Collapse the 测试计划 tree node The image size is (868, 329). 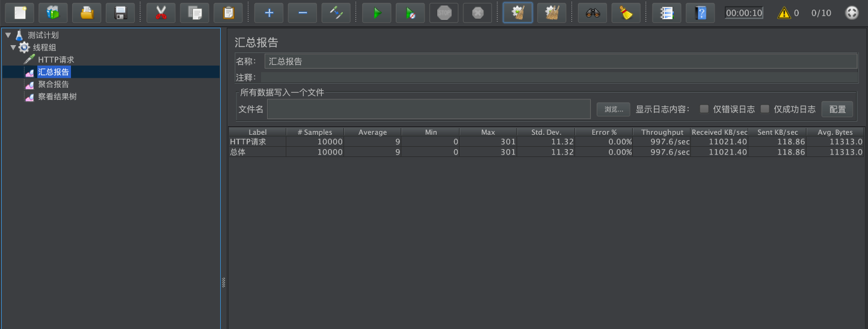click(x=8, y=35)
